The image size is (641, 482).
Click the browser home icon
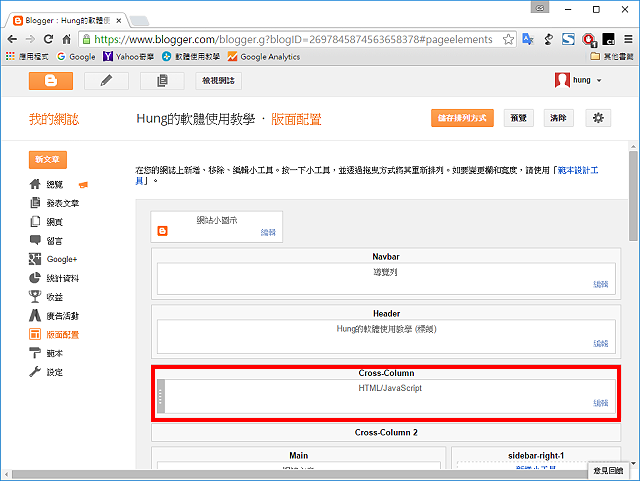(67, 39)
